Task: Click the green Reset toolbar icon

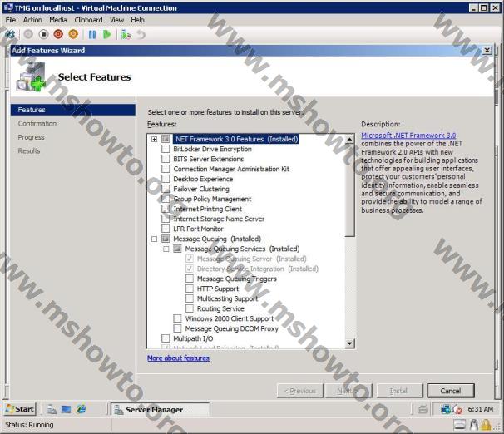Action: 107,34
